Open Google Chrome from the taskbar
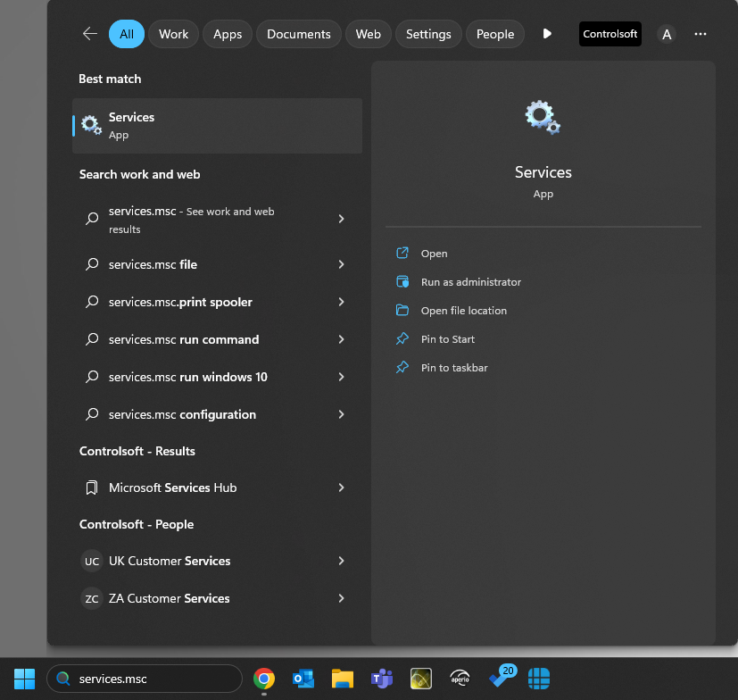This screenshot has height=700, width=738. pos(263,679)
